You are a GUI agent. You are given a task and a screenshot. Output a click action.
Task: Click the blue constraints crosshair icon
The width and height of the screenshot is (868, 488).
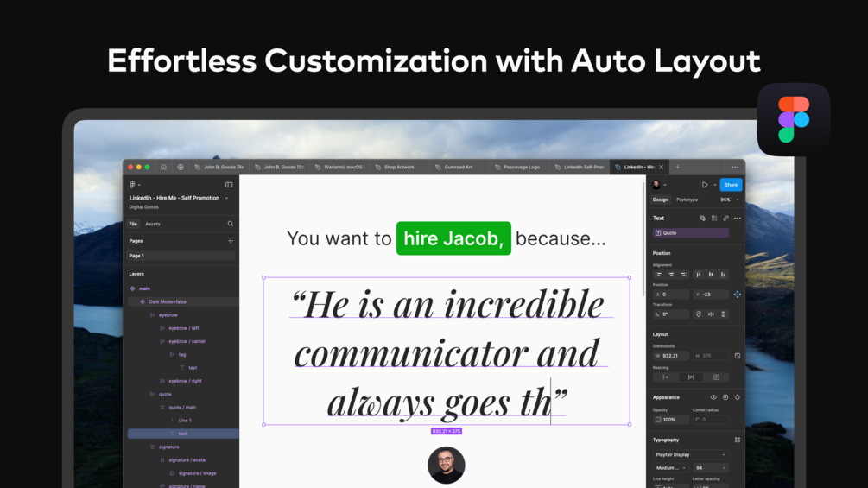point(738,295)
